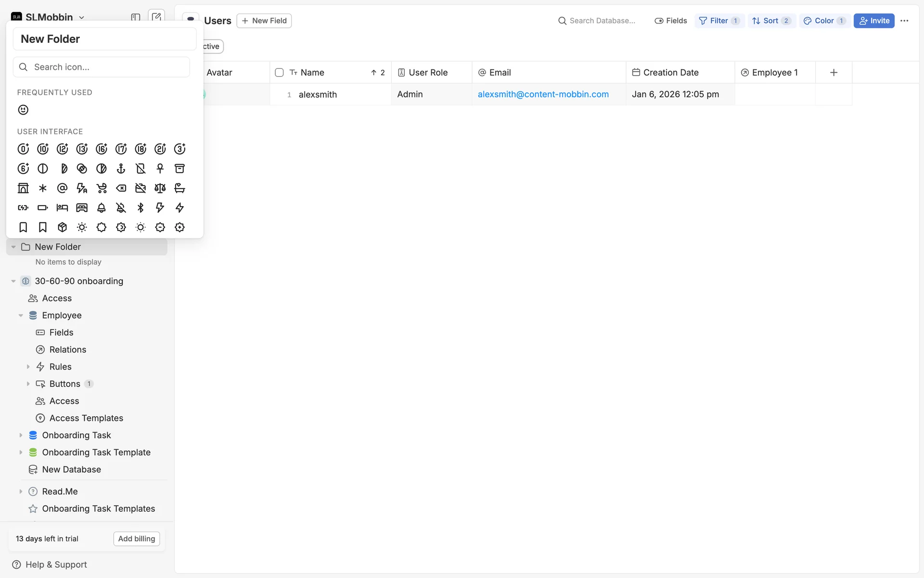Select the Bluetooth icon

(141, 208)
